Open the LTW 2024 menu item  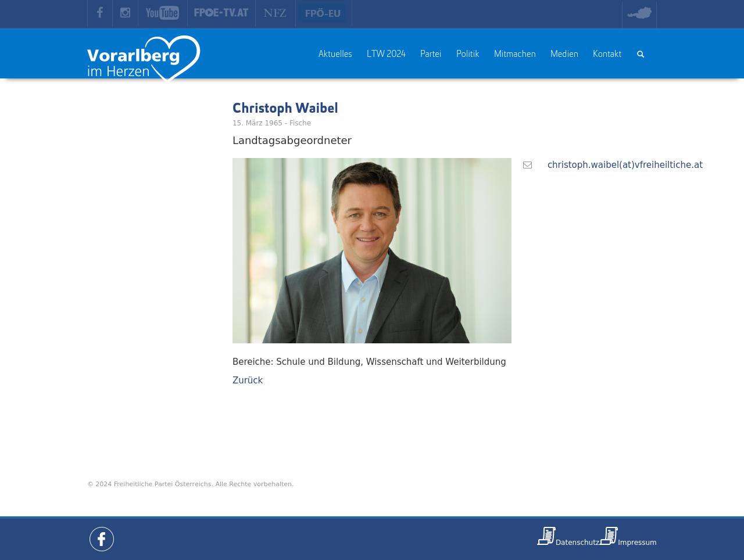(x=386, y=54)
